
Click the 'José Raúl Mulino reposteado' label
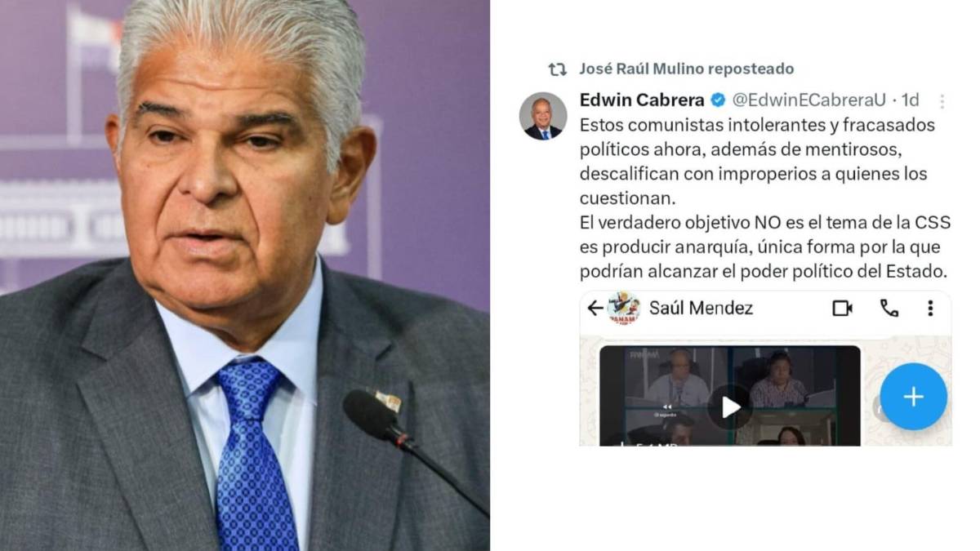(x=686, y=69)
